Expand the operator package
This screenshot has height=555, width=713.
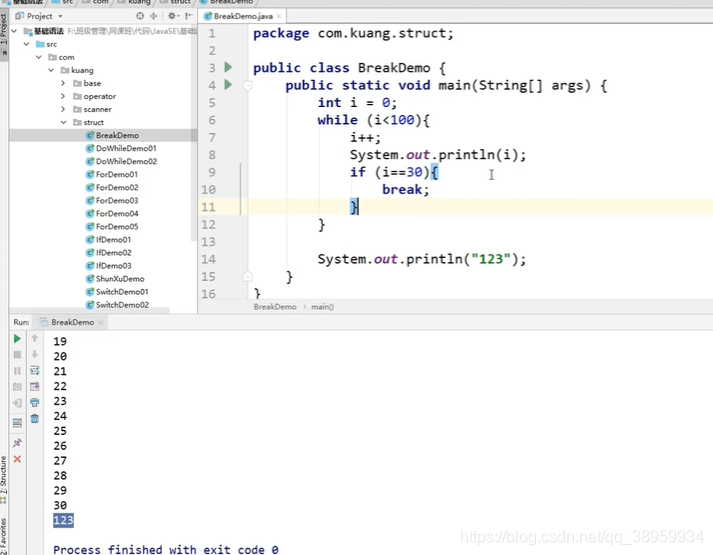pyautogui.click(x=63, y=96)
